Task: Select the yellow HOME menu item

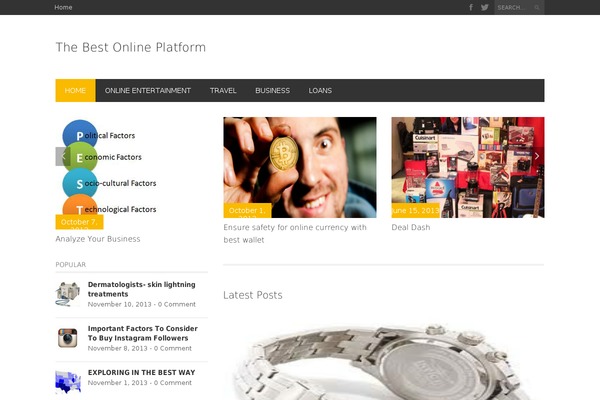Action: [75, 90]
